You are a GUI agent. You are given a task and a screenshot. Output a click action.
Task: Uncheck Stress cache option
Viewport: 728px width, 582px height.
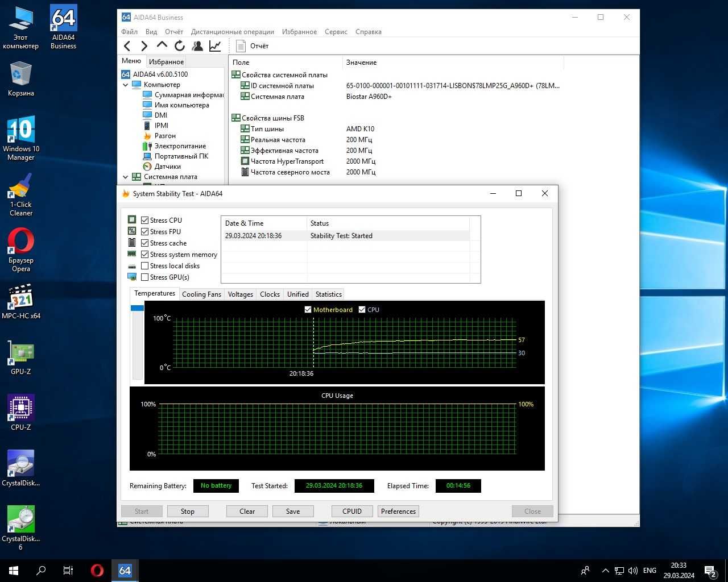click(145, 243)
